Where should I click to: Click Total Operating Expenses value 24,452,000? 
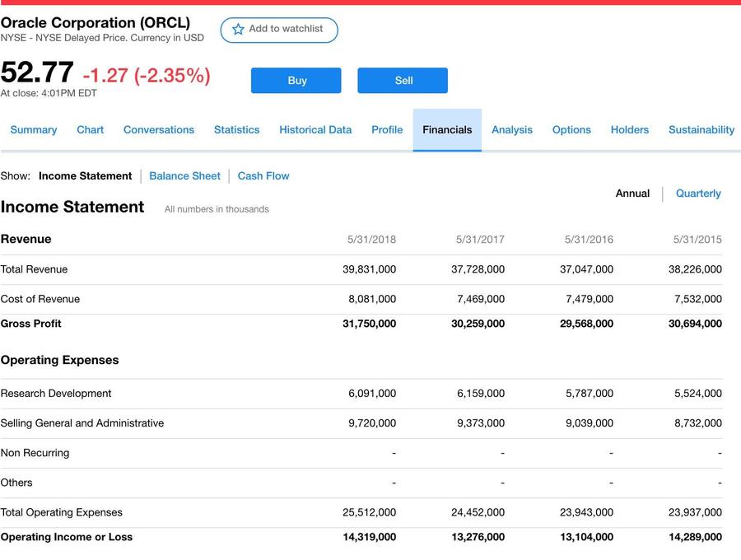tap(478, 513)
